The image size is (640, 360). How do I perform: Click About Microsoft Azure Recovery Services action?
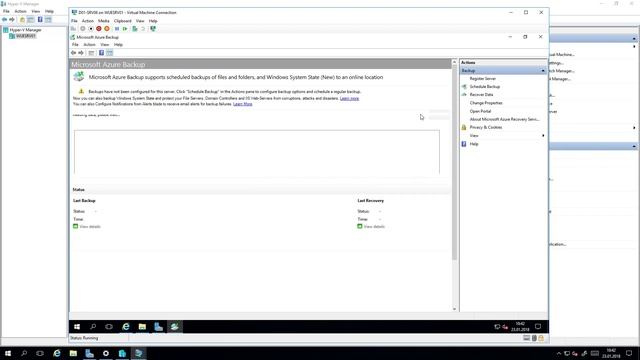tap(504, 119)
